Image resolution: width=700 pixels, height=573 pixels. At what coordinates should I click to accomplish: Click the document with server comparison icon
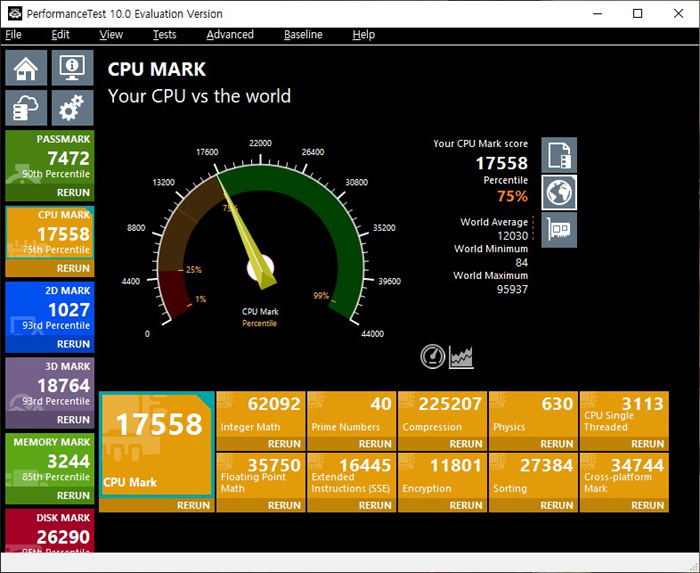[559, 155]
